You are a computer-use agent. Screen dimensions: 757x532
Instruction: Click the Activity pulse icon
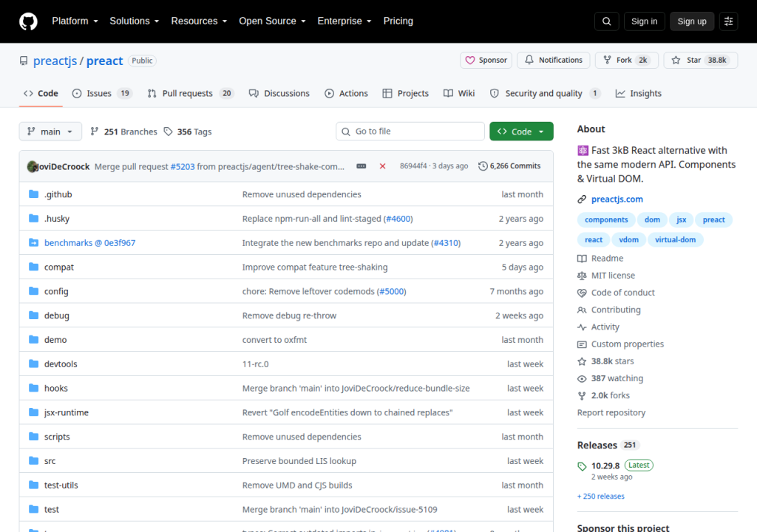click(x=582, y=327)
